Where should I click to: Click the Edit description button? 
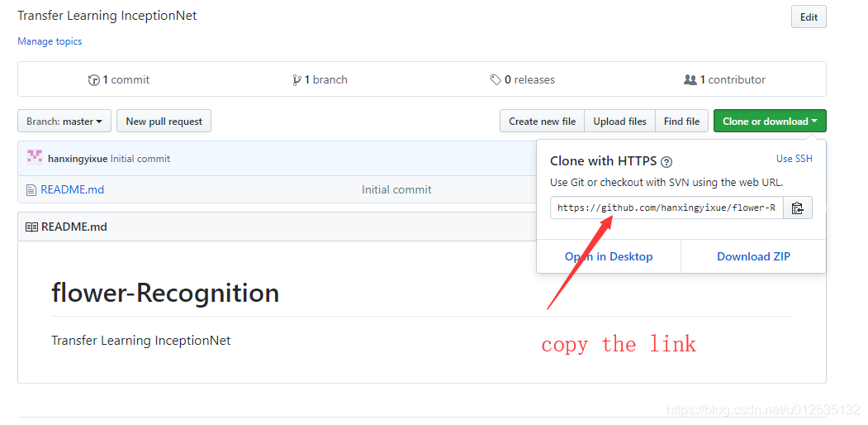[x=809, y=17]
